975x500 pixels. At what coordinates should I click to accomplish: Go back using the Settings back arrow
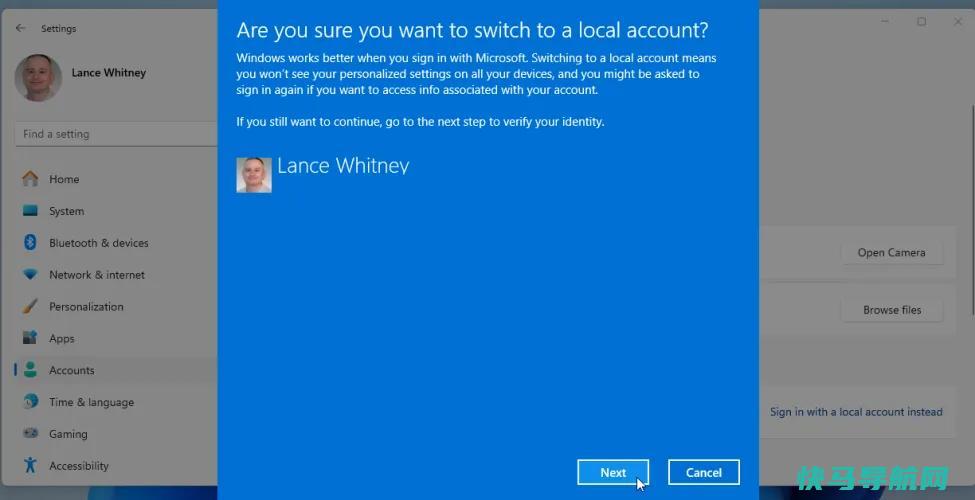(x=21, y=28)
